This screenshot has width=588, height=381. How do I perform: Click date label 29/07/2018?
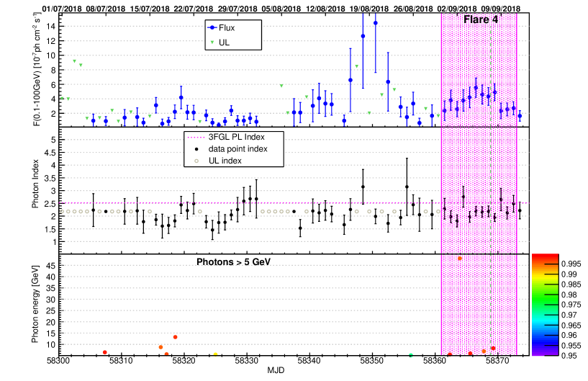click(238, 9)
